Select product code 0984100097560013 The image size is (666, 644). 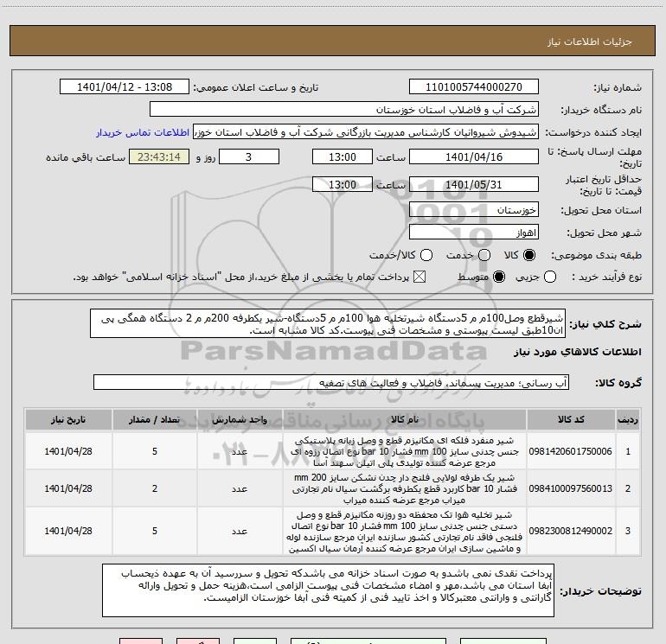(x=571, y=488)
